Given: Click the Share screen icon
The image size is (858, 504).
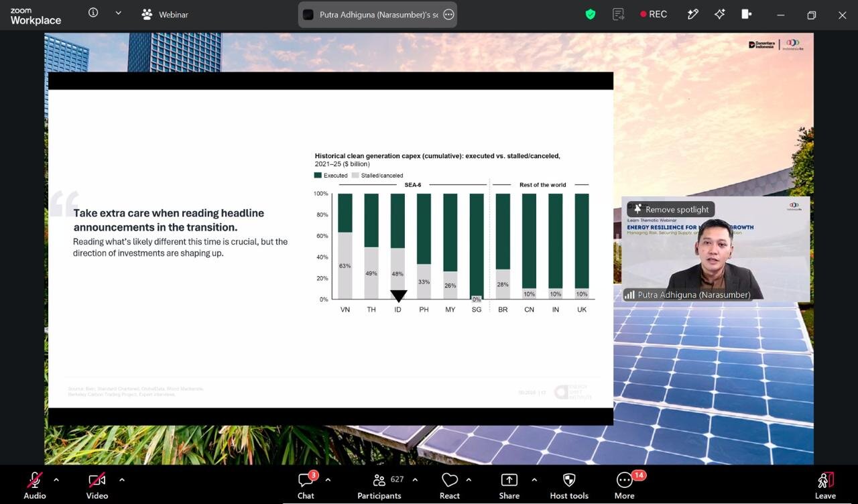Looking at the screenshot, I should coord(509,480).
